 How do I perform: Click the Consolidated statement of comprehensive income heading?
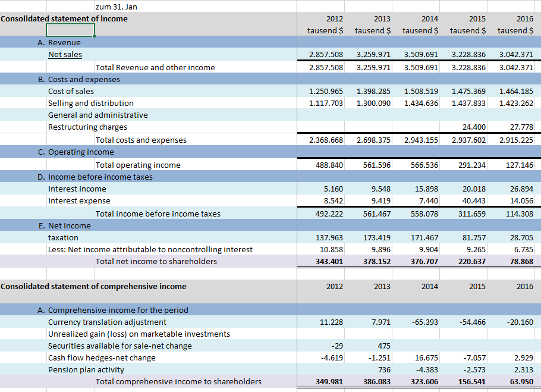click(x=93, y=286)
